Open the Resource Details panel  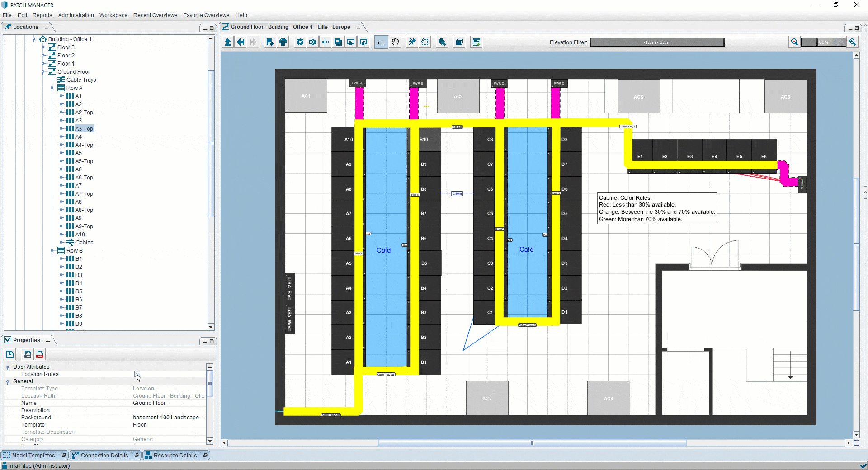(x=175, y=455)
